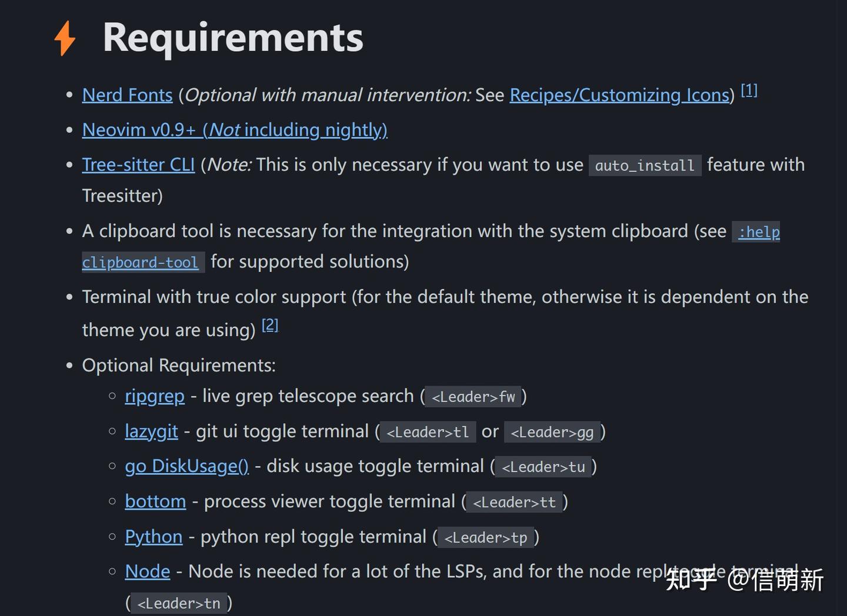This screenshot has width=847, height=616.
Task: Open the Tree-sitter CLI link
Action: 138,165
